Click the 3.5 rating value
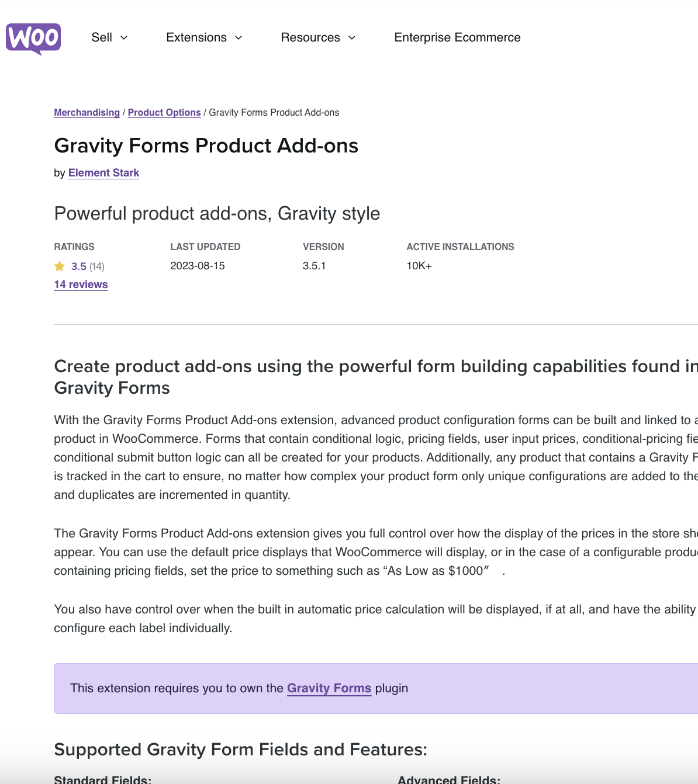698x784 pixels. click(x=79, y=266)
